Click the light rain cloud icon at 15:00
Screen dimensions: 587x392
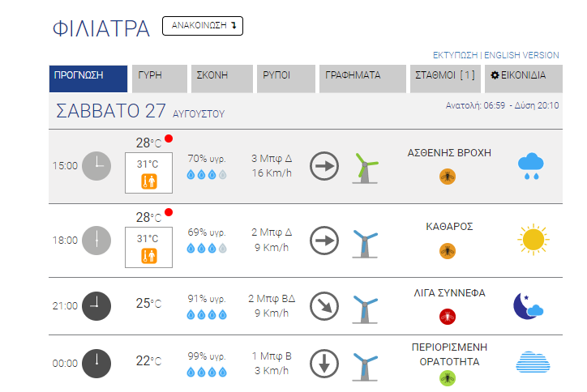(530, 166)
